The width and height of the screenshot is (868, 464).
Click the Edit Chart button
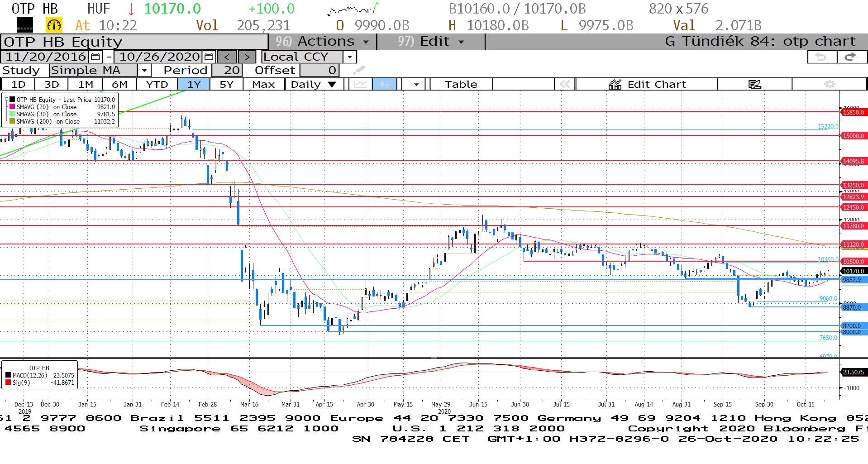coord(647,84)
